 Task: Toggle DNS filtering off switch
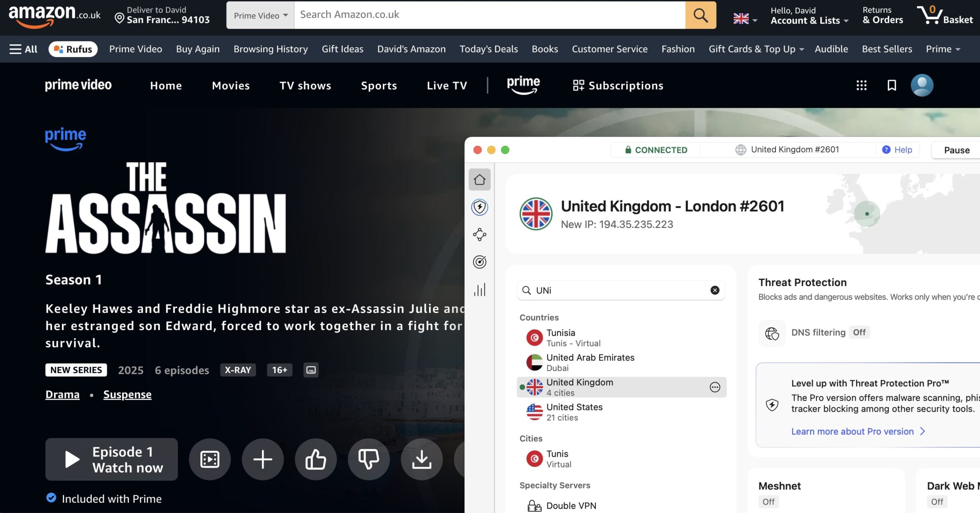tap(859, 332)
